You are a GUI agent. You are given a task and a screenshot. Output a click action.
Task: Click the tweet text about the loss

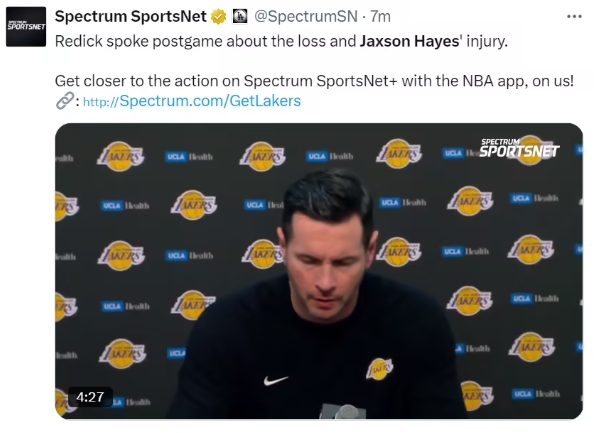(x=281, y=41)
